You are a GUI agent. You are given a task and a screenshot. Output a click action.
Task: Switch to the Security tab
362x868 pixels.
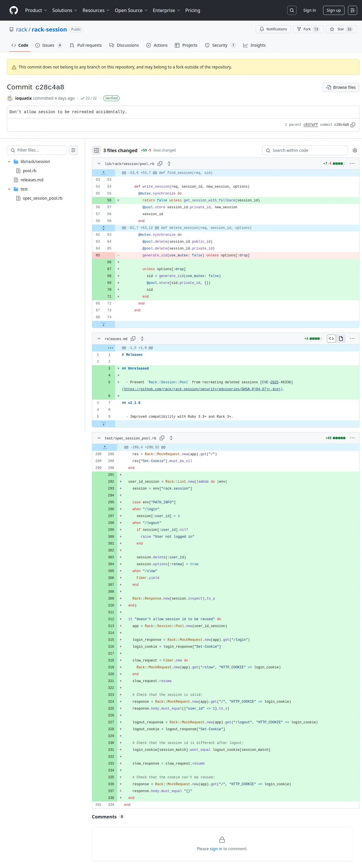click(220, 45)
